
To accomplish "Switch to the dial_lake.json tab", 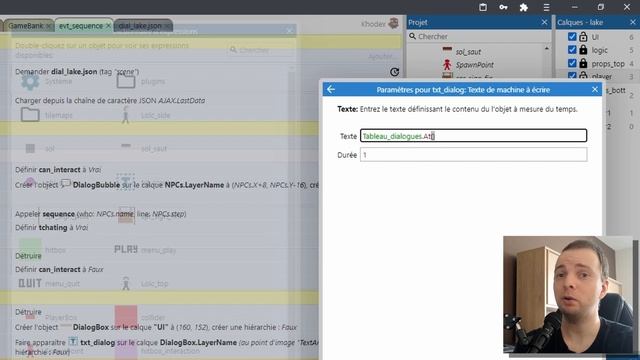I will click(x=140, y=26).
